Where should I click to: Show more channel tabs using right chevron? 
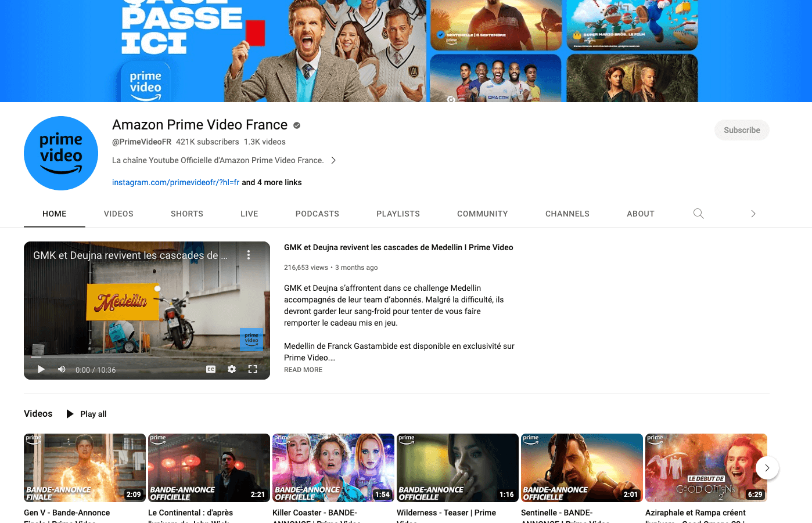pyautogui.click(x=753, y=214)
